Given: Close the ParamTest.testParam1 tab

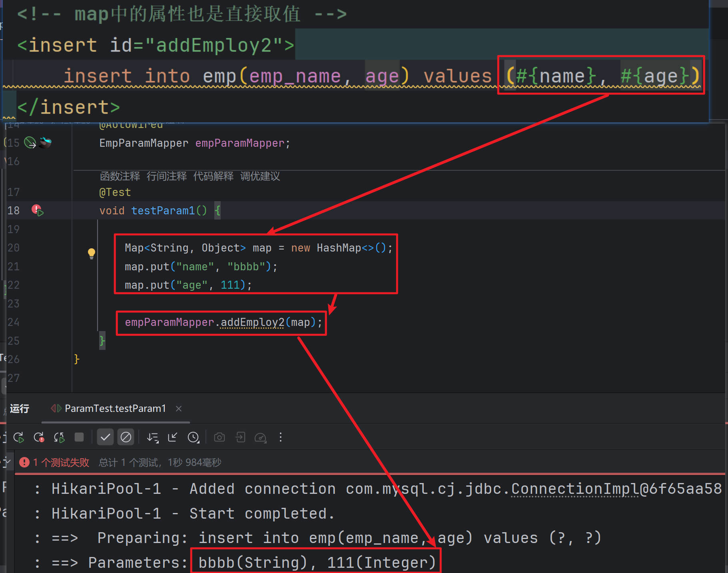Looking at the screenshot, I should pyautogui.click(x=179, y=409).
